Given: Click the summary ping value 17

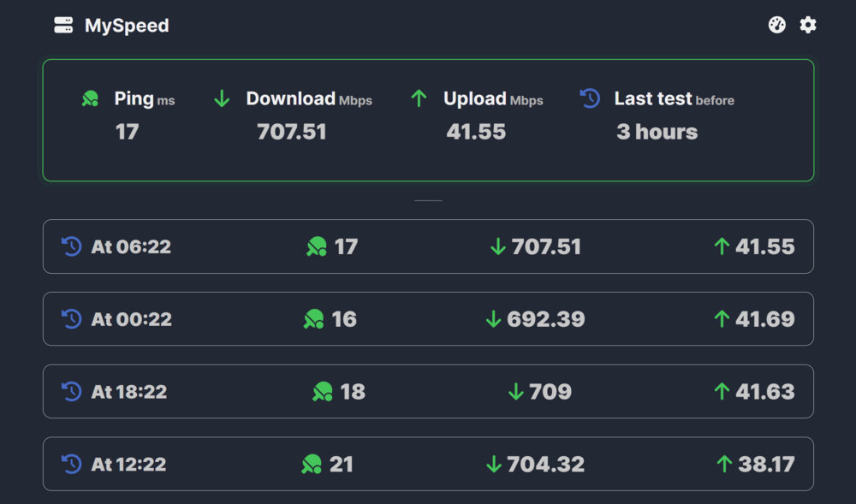Looking at the screenshot, I should click(128, 132).
